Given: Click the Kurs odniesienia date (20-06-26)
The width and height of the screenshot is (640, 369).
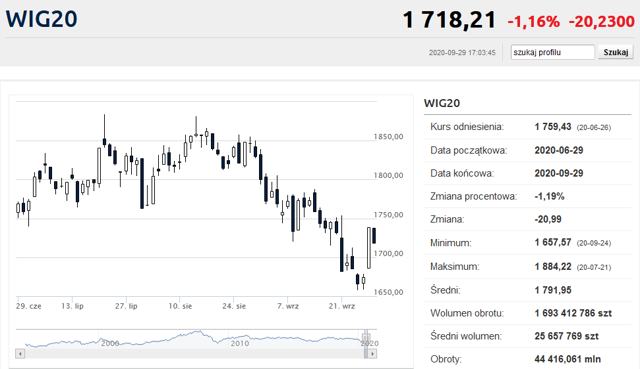Looking at the screenshot, I should pyautogui.click(x=593, y=127).
